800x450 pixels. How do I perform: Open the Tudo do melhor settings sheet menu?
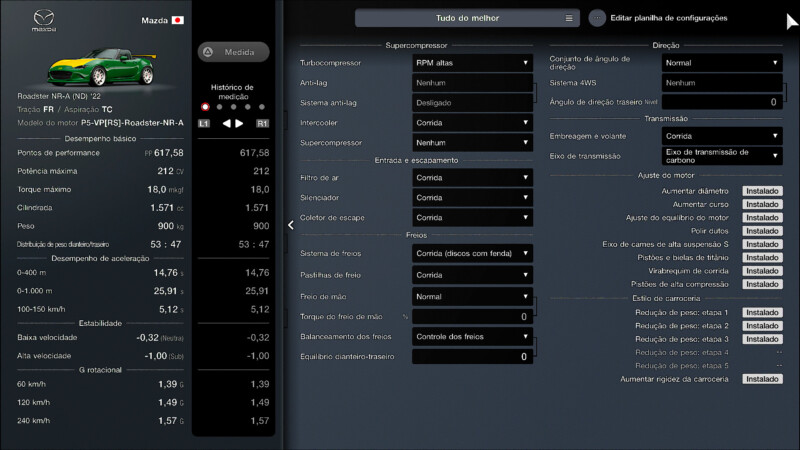click(467, 18)
